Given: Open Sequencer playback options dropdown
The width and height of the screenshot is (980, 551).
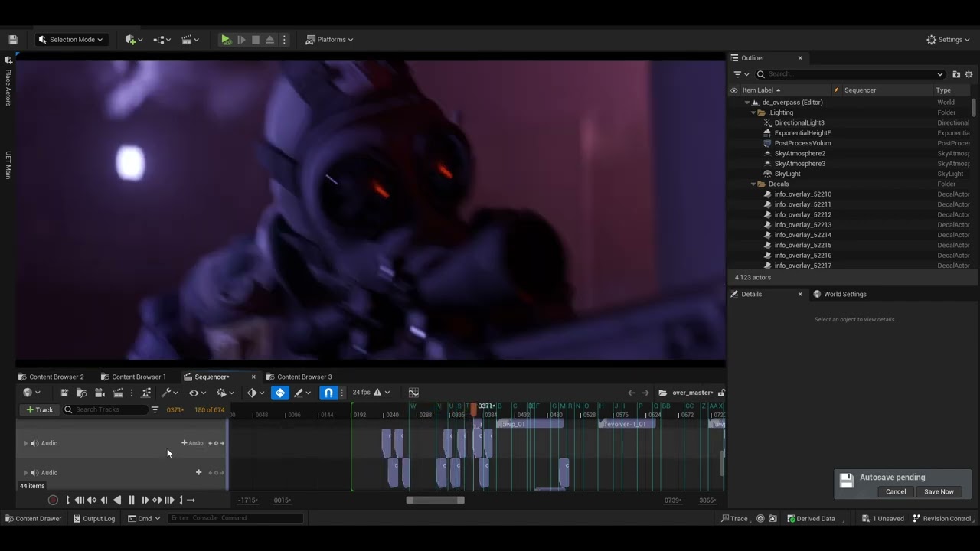Looking at the screenshot, I should (x=225, y=393).
